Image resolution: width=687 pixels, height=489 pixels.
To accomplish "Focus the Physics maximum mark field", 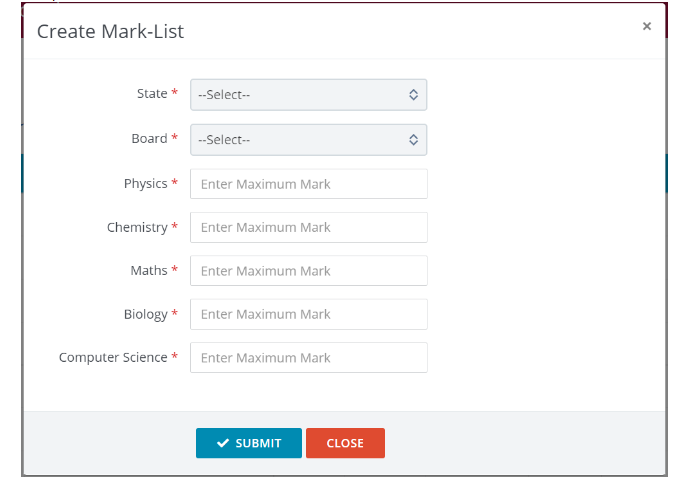I will tap(308, 184).
